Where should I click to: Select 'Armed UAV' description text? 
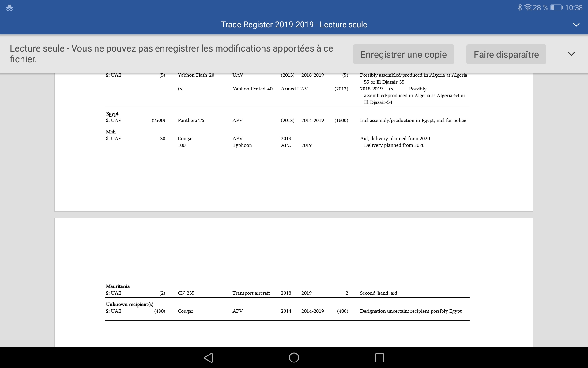[294, 89]
